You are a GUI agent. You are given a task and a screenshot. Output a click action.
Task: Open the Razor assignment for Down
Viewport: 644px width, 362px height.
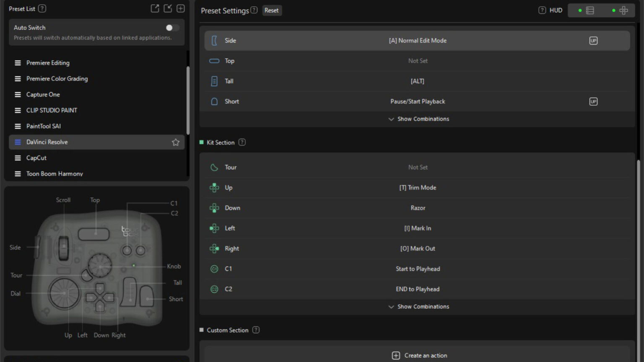418,208
